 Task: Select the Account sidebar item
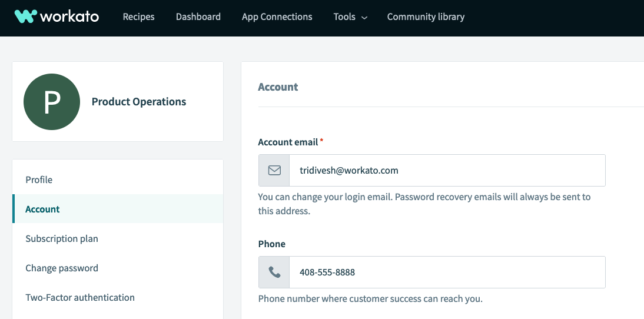tap(118, 209)
